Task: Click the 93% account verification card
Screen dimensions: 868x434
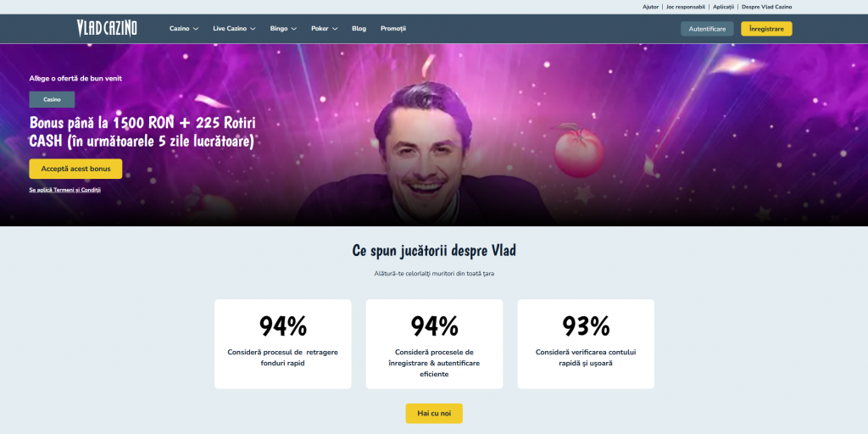Action: [586, 344]
